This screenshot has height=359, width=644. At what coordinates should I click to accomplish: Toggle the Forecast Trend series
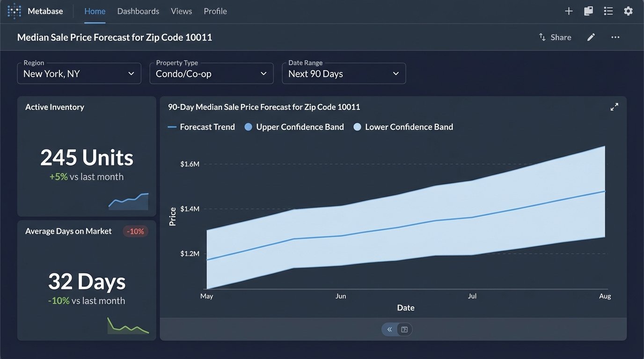201,127
